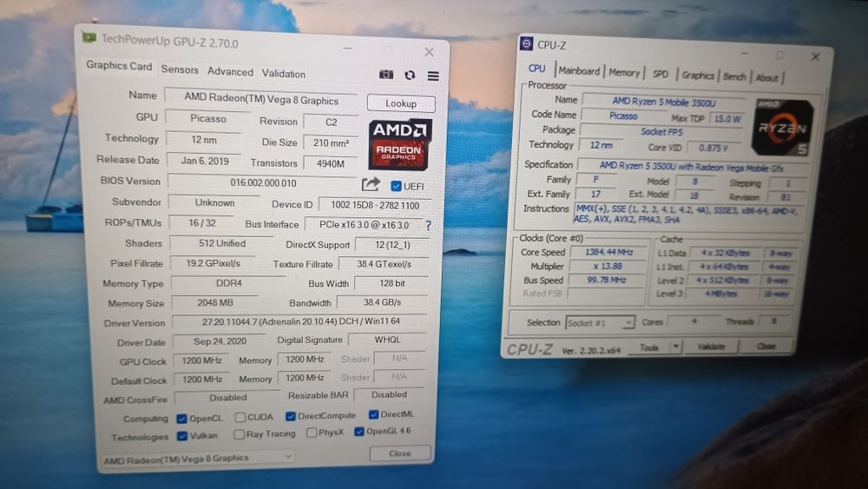
Task: Click the Ryzen 5 processor logo
Action: (782, 128)
